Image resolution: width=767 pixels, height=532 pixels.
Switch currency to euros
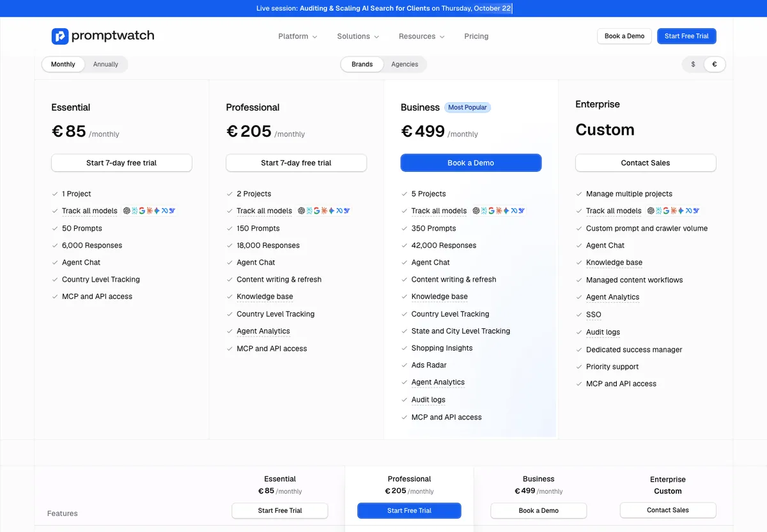(x=715, y=65)
